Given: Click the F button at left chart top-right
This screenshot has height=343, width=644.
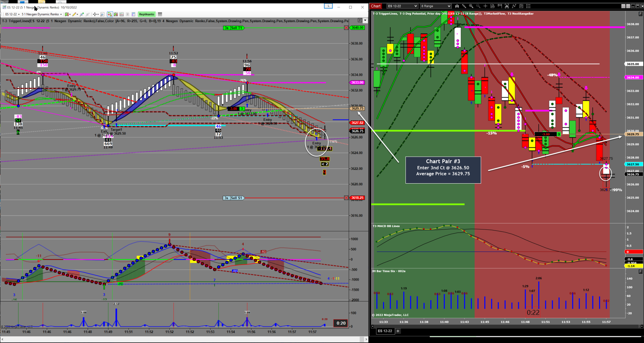Looking at the screenshot, I should 360,20.
